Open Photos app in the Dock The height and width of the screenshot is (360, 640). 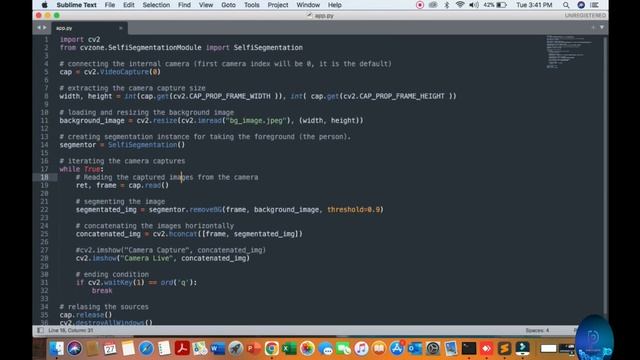(x=307, y=348)
